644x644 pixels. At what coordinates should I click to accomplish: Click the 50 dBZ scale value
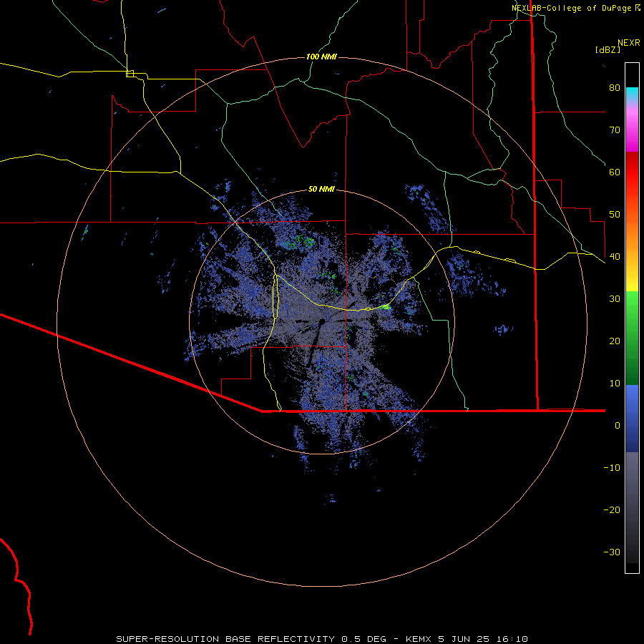click(615, 215)
